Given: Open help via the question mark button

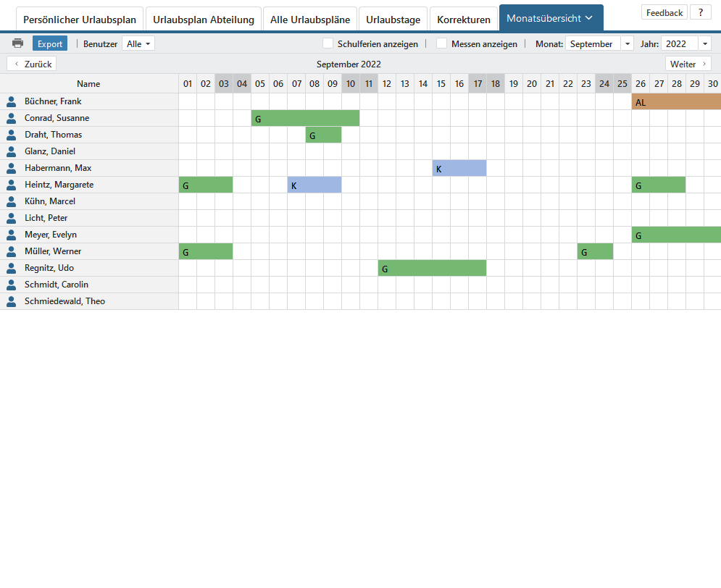Looking at the screenshot, I should click(x=700, y=12).
